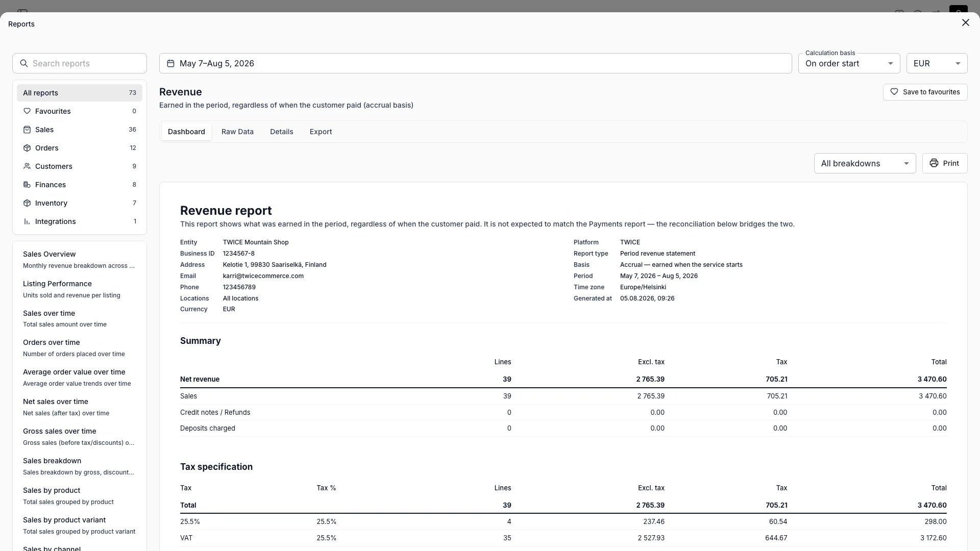This screenshot has width=980, height=551.
Task: Open the EUR currency dropdown
Action: pyautogui.click(x=937, y=63)
